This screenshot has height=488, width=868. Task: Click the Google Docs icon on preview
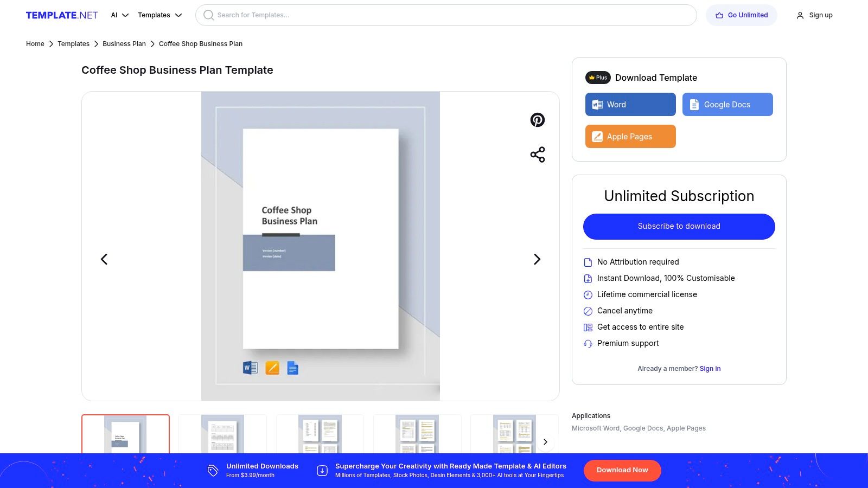click(x=293, y=368)
